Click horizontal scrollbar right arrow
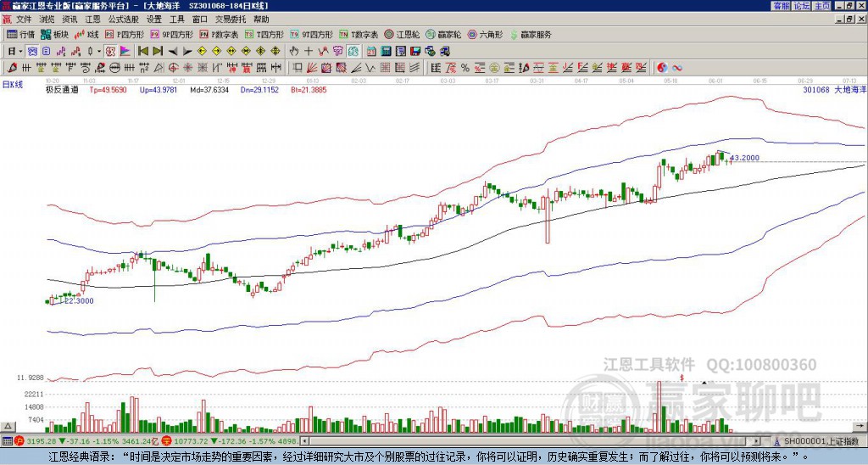 (x=757, y=441)
